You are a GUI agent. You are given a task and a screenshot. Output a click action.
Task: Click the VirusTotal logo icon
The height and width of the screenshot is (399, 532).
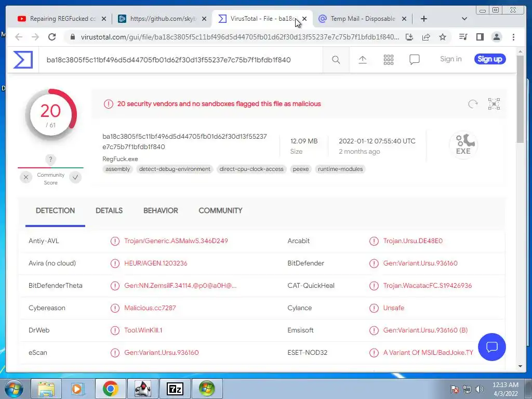click(23, 60)
